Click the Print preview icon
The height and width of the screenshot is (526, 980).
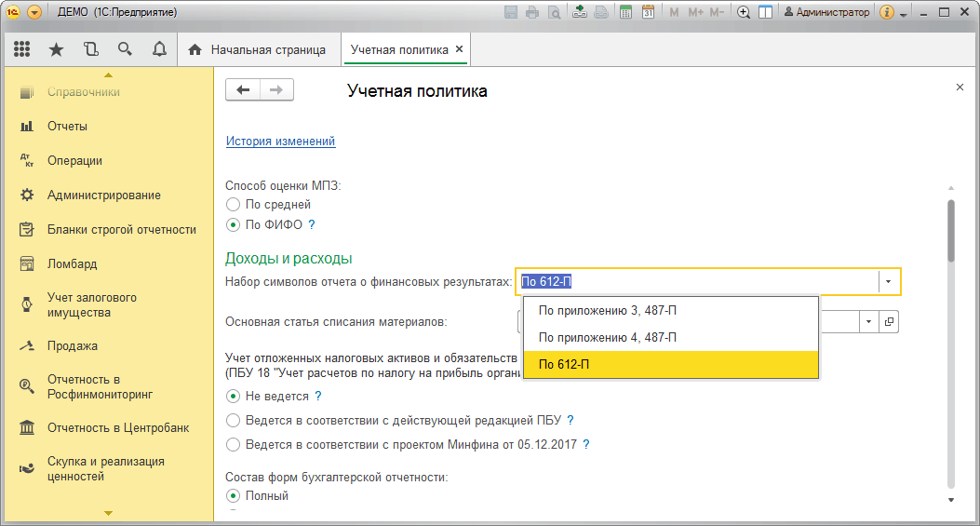pos(554,12)
